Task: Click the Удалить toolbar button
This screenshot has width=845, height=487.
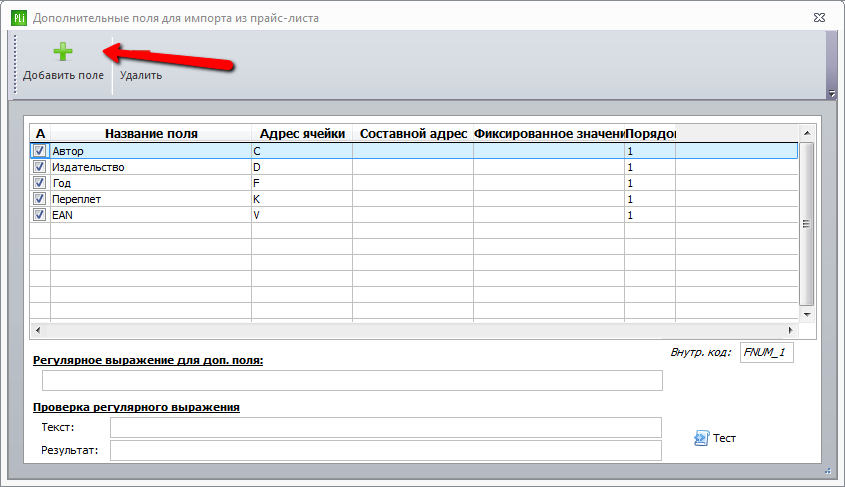Action: click(x=141, y=75)
